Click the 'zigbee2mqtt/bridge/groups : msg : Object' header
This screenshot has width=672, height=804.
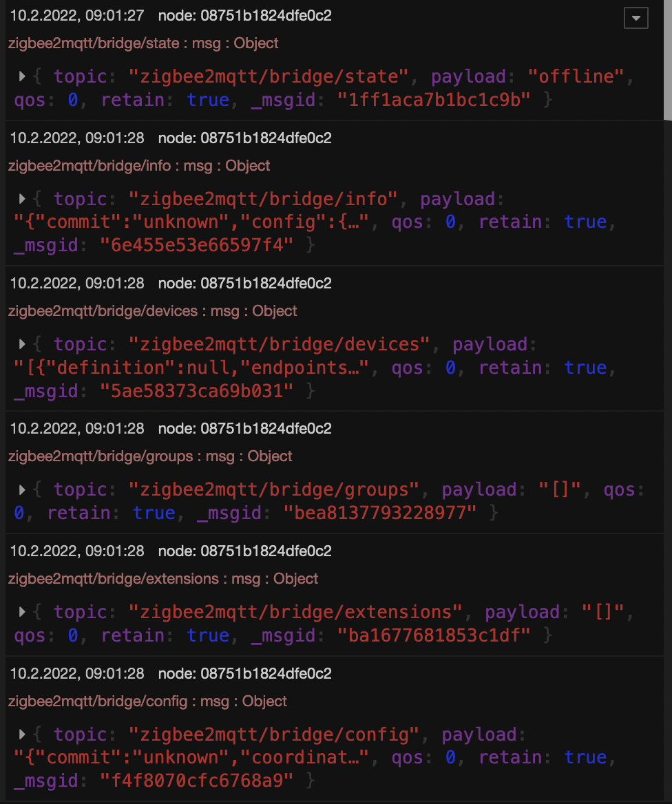click(150, 456)
